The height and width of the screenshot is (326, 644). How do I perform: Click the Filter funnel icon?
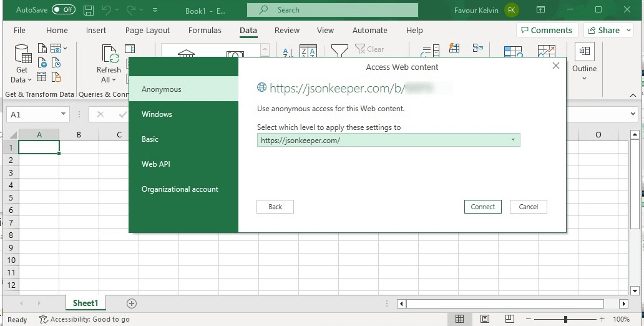[339, 50]
